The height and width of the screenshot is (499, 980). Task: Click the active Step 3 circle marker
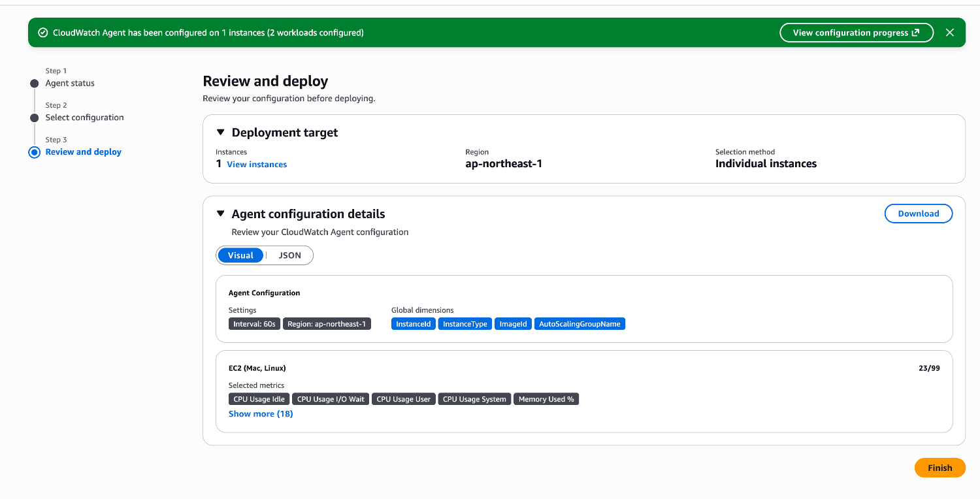[35, 152]
